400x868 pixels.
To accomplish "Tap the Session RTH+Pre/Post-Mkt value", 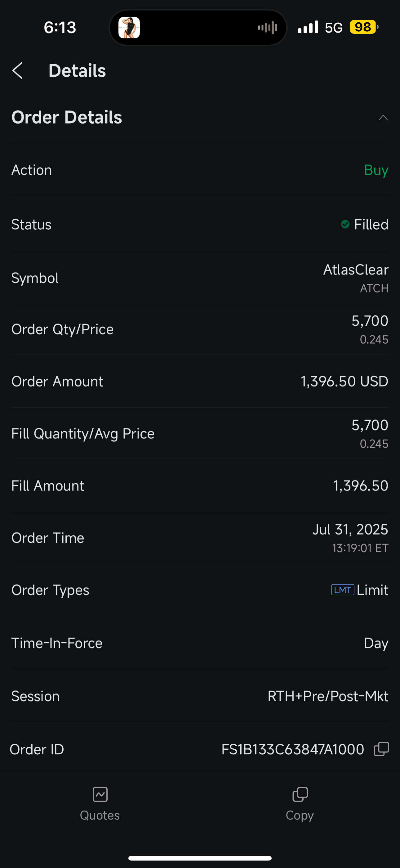I will tap(328, 696).
